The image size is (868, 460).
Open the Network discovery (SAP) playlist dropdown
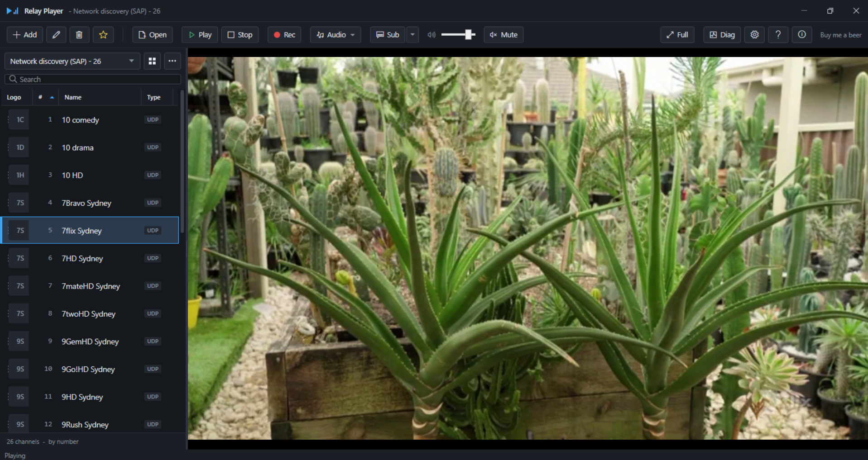[72, 61]
